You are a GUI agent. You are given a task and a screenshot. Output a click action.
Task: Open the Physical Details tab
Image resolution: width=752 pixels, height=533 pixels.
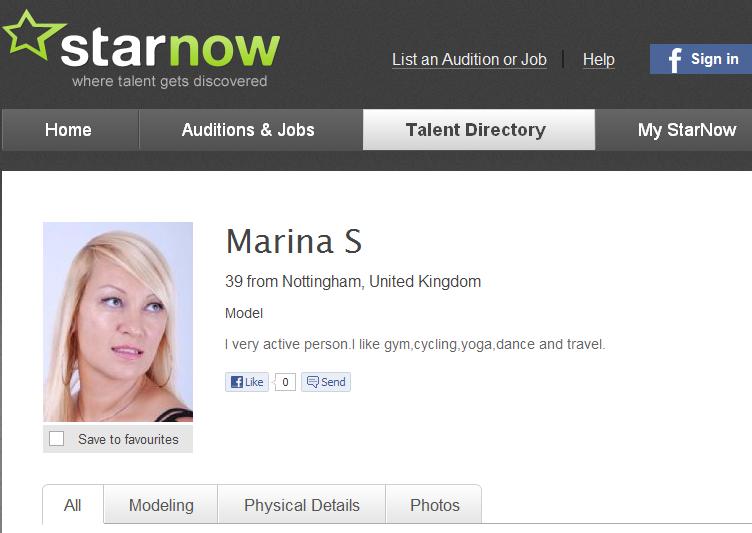pos(302,505)
